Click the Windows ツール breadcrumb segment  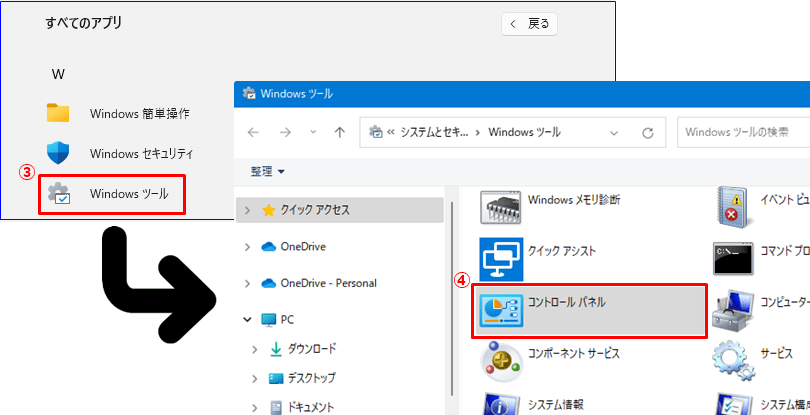point(524,133)
